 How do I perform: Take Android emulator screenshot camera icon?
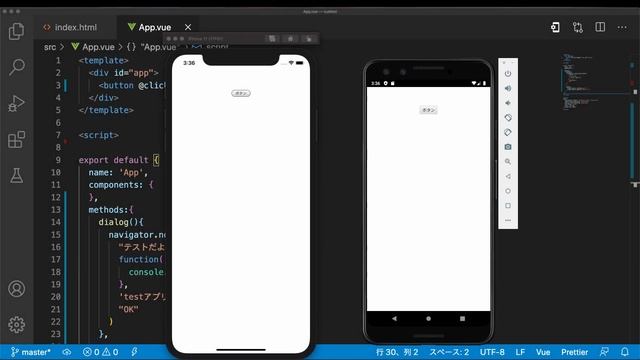pos(508,147)
